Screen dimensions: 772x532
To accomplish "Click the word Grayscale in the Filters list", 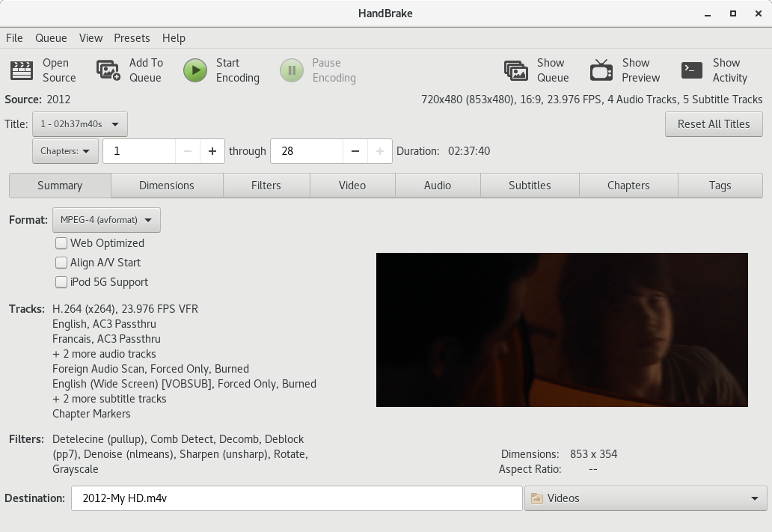I will [x=76, y=469].
